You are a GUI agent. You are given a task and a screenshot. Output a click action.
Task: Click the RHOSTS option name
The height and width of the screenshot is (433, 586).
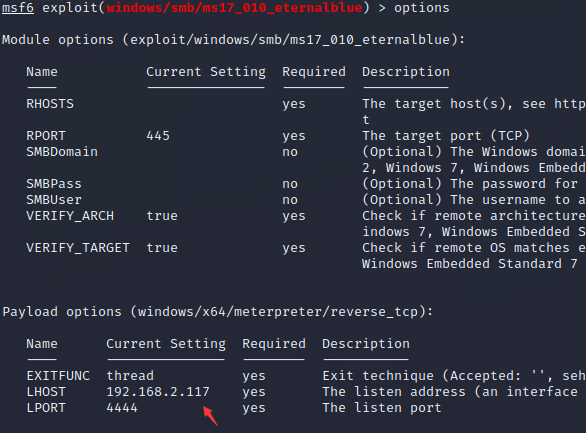[50, 103]
